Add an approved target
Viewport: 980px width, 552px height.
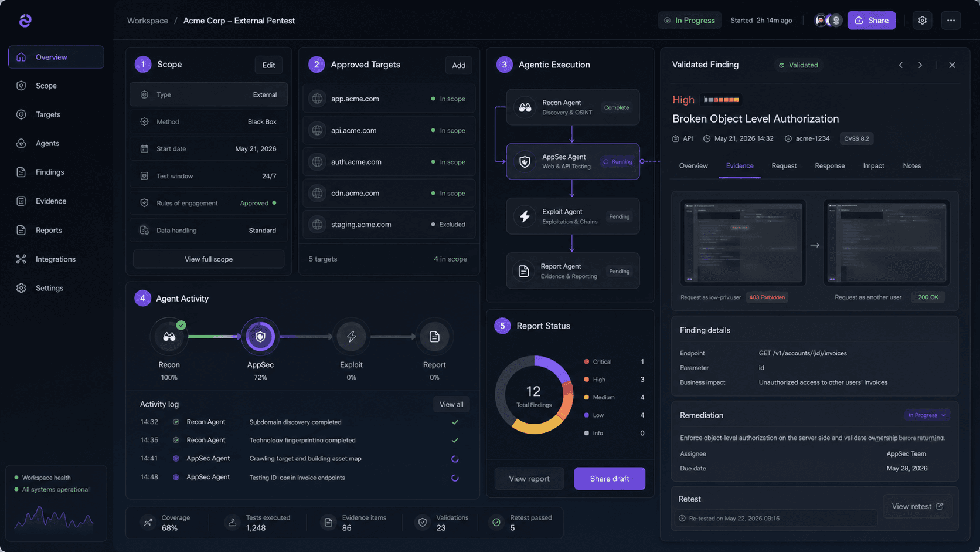click(x=458, y=65)
